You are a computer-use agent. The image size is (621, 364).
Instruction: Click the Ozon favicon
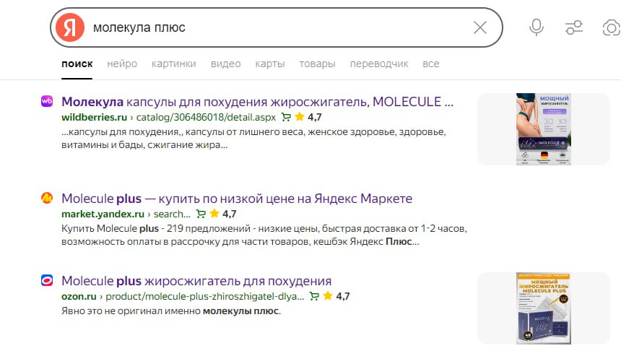[x=47, y=280]
